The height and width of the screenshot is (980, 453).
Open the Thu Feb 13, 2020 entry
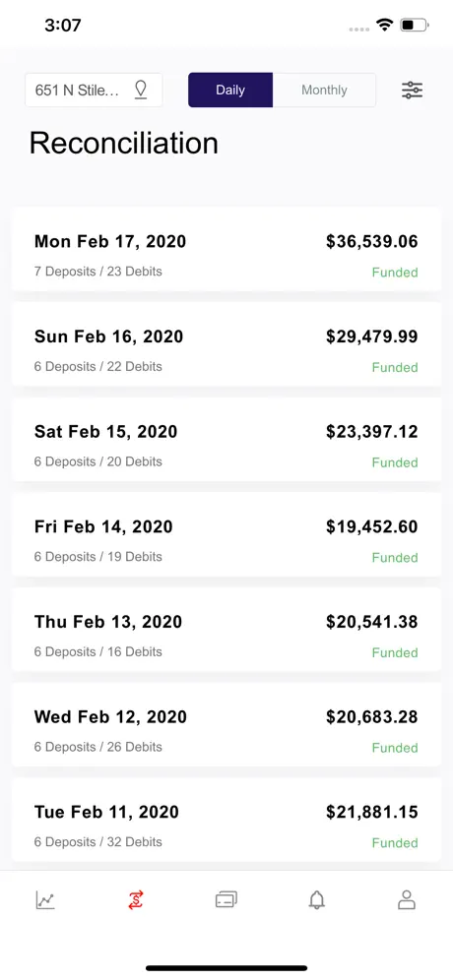coord(226,630)
